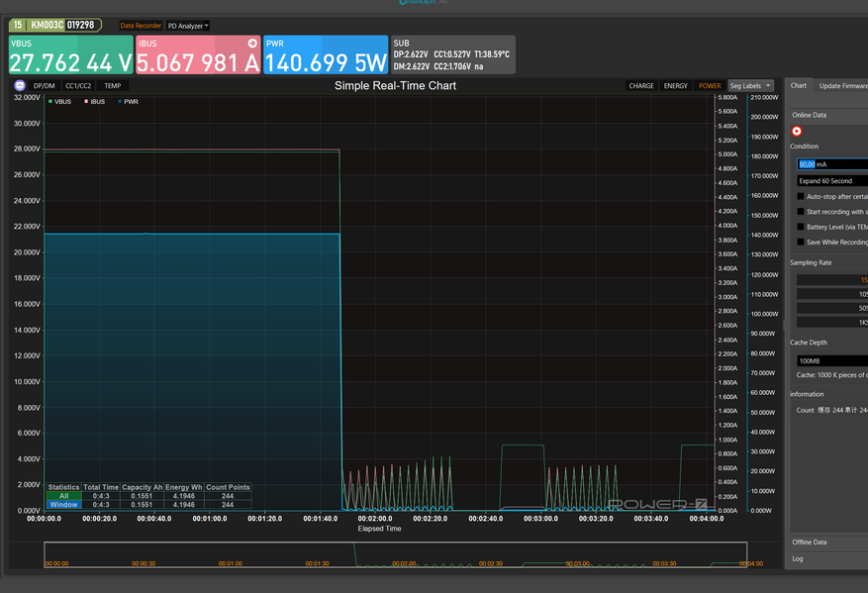868x593 pixels.
Task: Click the 80.00 mA condition field
Action: (832, 164)
